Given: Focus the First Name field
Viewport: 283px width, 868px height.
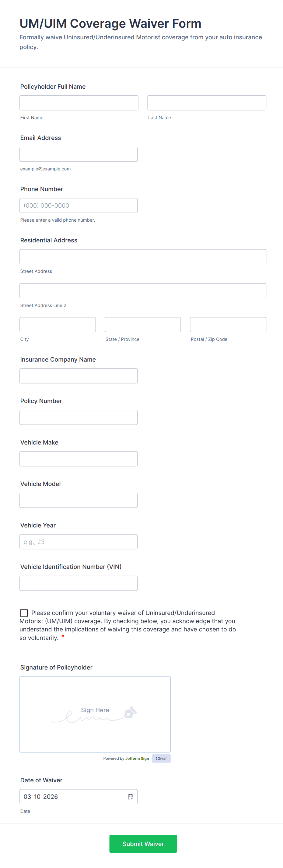Looking at the screenshot, I should pyautogui.click(x=79, y=103).
